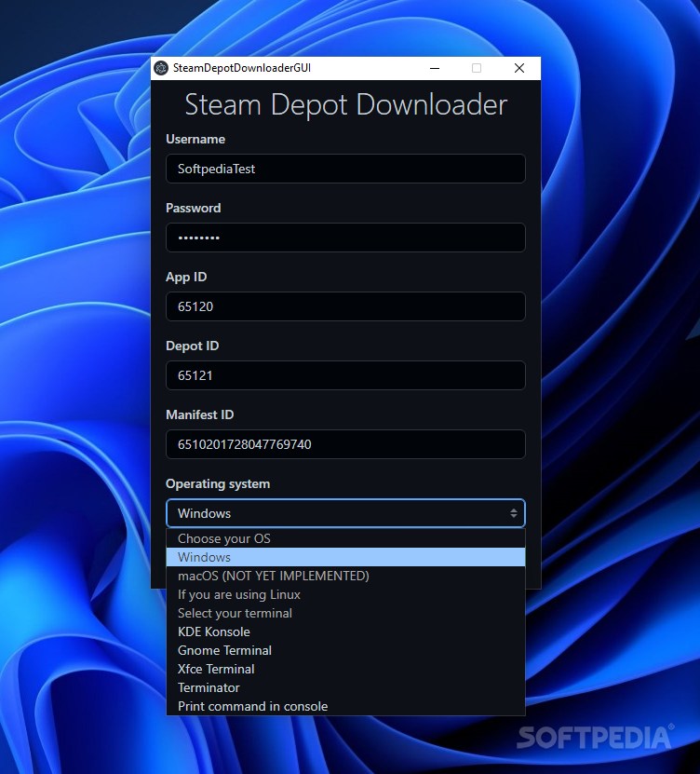Choose Xfce Terminal option

pos(345,670)
